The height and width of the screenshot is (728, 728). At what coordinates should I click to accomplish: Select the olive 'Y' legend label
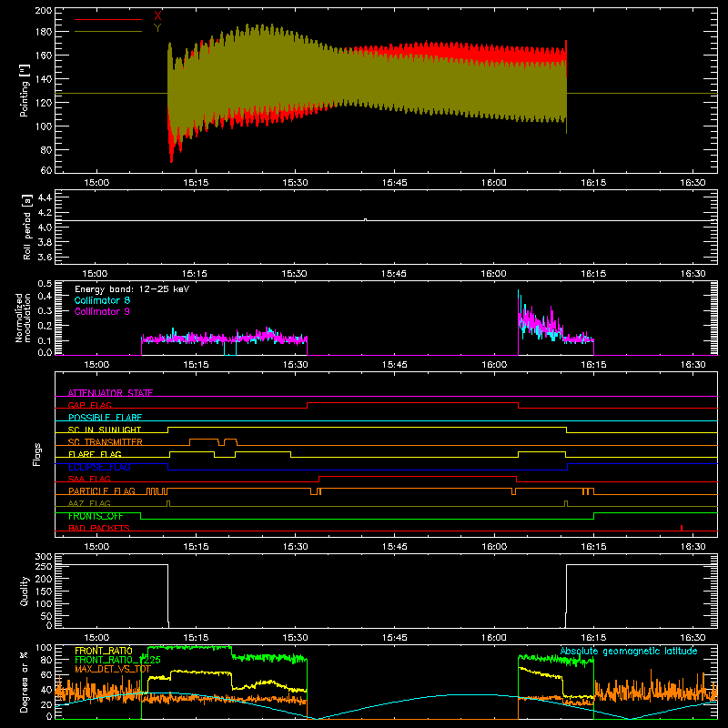pos(157,28)
